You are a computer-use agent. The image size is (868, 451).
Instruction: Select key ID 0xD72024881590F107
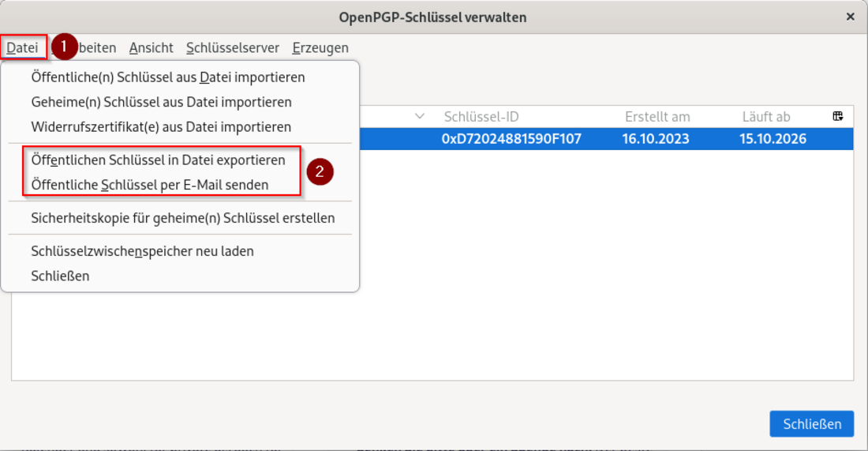(511, 139)
